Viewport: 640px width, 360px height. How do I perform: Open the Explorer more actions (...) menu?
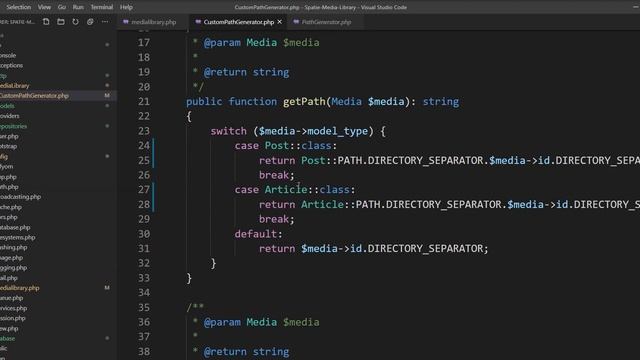(105, 22)
